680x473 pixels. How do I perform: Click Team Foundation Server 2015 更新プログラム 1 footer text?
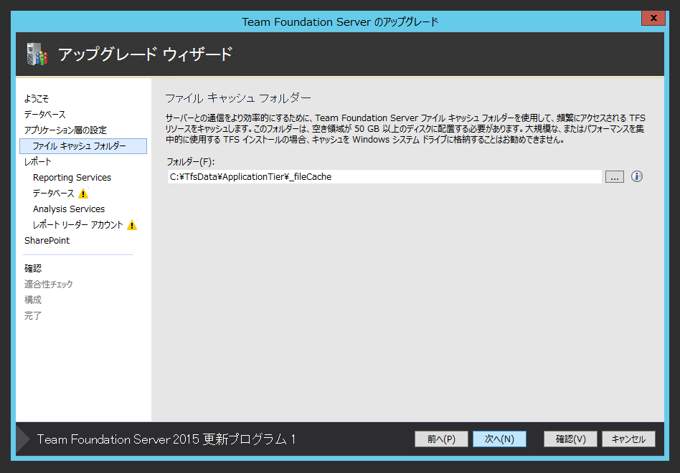[166, 439]
